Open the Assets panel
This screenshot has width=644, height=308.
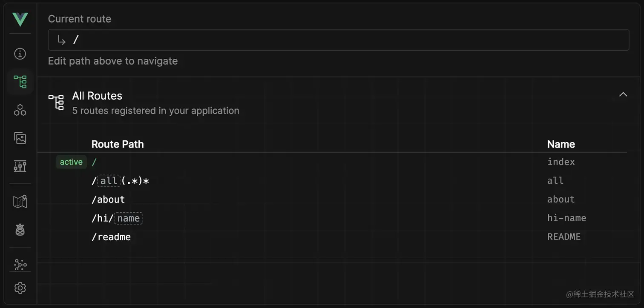pos(20,138)
